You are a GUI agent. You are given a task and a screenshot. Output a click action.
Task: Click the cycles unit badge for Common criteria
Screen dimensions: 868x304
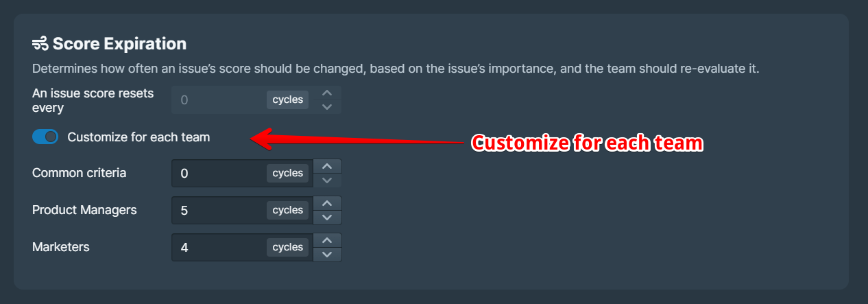click(x=288, y=173)
